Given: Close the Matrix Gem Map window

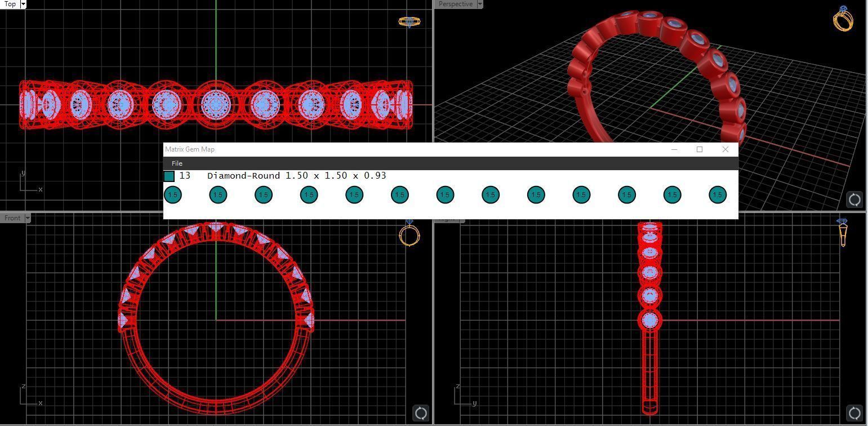Looking at the screenshot, I should pos(725,149).
